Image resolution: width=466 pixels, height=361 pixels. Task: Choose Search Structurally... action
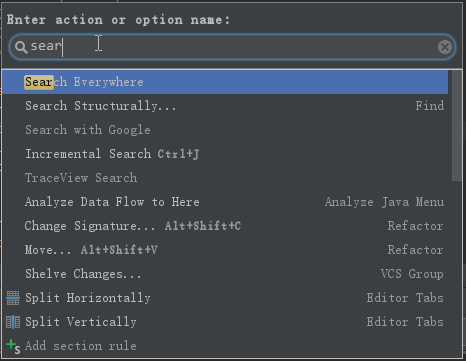point(225,106)
